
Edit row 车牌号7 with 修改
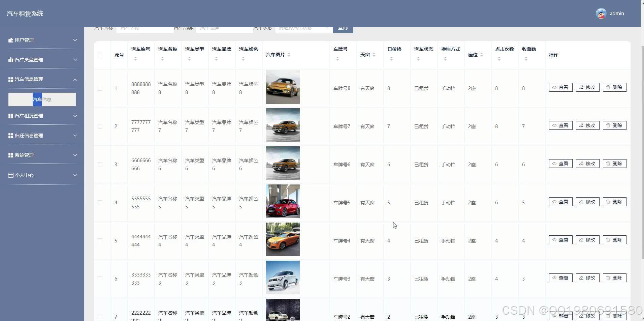tap(587, 125)
